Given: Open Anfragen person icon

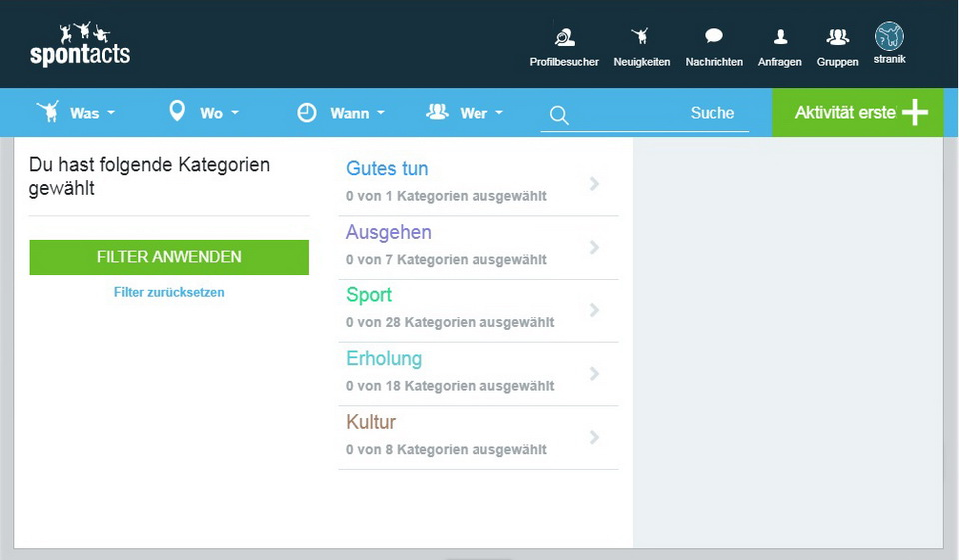Looking at the screenshot, I should (780, 37).
